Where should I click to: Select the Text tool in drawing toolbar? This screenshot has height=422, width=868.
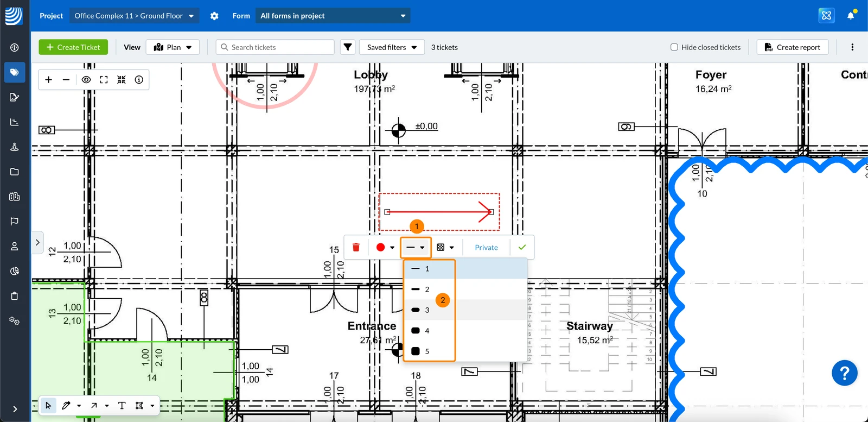click(122, 406)
